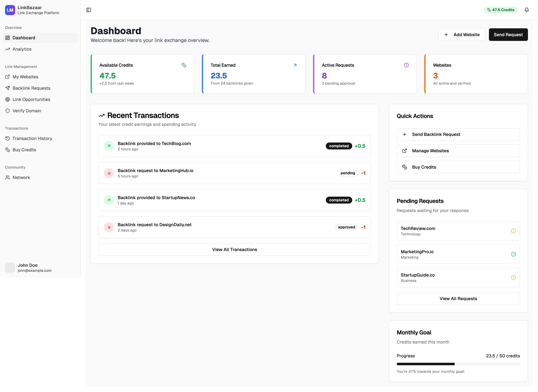Select the MarketingHub.io transaction row
Viewport: 538px width, 392px height.
pyautogui.click(x=234, y=173)
